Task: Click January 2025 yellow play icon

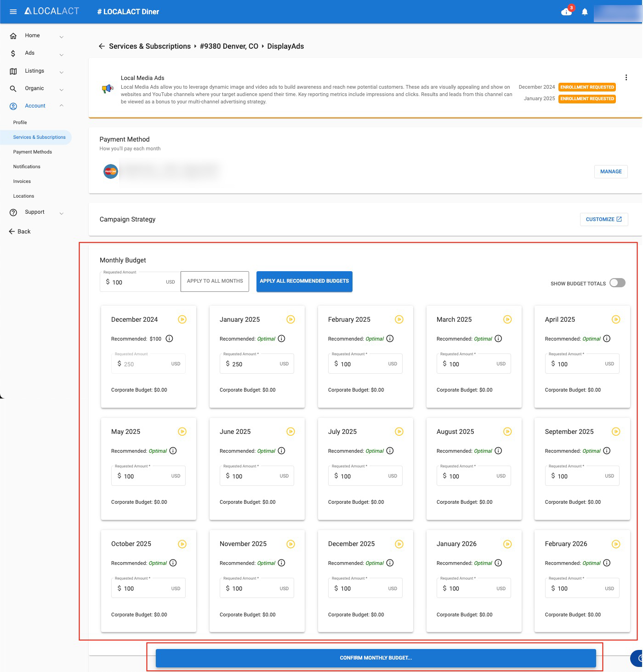Action: (x=290, y=319)
